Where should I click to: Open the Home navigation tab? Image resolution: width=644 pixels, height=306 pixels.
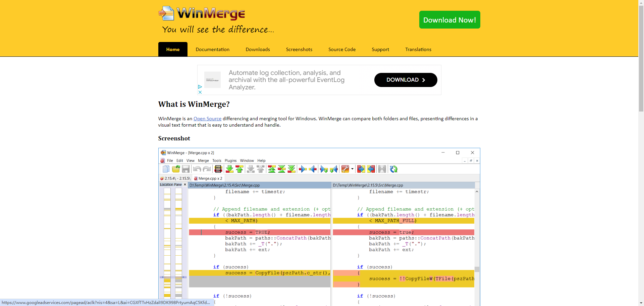[x=173, y=49]
